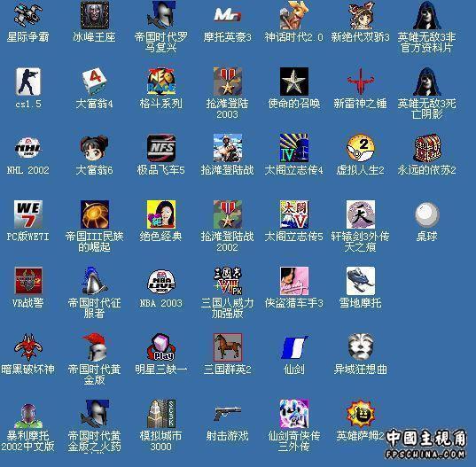Image resolution: width=476 pixels, height=467 pixels.
Task: Open the 模拟城市3000 shortcut
Action: (x=161, y=414)
